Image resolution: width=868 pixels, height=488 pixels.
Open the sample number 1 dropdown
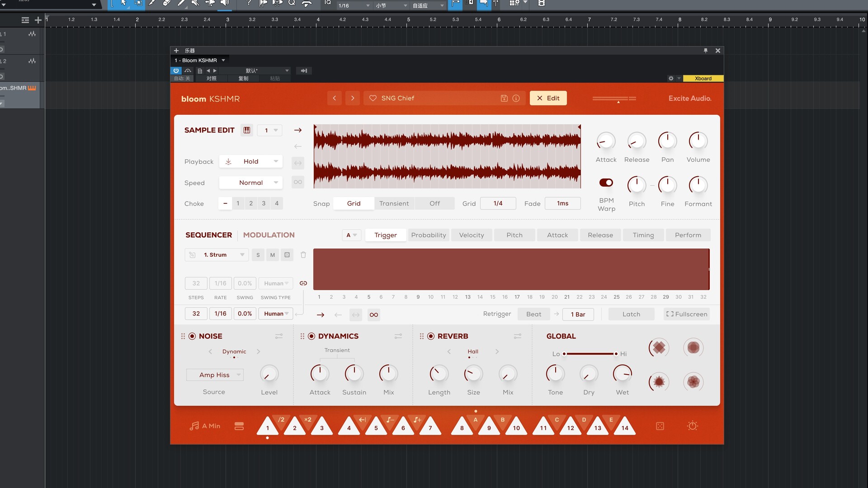tap(270, 130)
